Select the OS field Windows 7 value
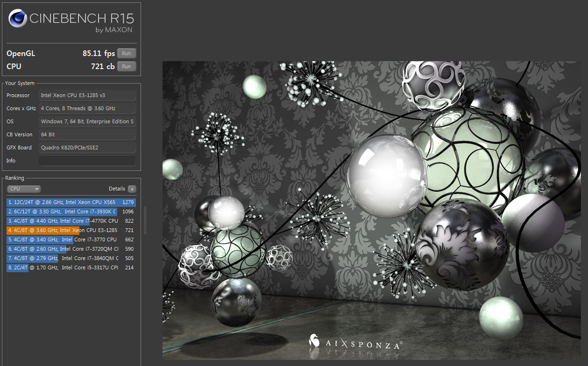The image size is (588, 366). pyautogui.click(x=87, y=121)
